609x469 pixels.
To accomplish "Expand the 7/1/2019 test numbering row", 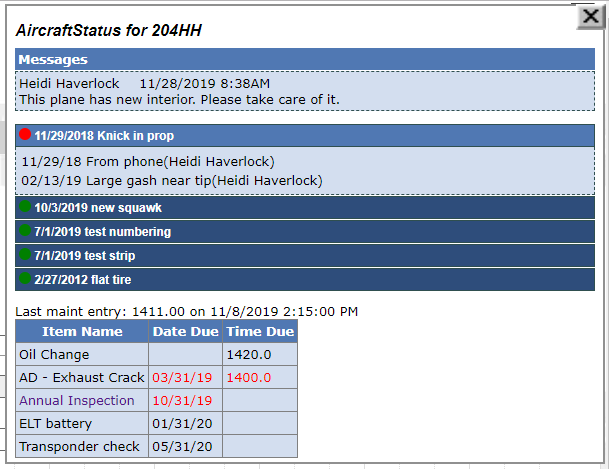I will point(305,232).
